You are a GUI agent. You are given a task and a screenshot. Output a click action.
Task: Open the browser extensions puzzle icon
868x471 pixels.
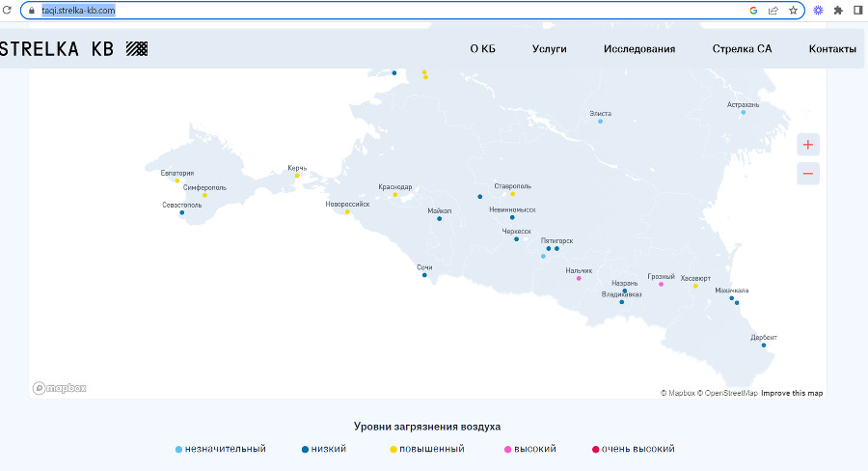pyautogui.click(x=838, y=10)
